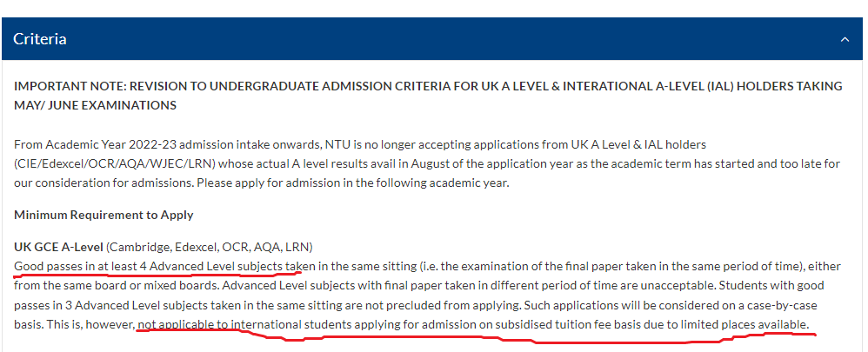The width and height of the screenshot is (868, 352).
Task: Collapse the Criteria section using the chevron
Action: click(x=845, y=39)
